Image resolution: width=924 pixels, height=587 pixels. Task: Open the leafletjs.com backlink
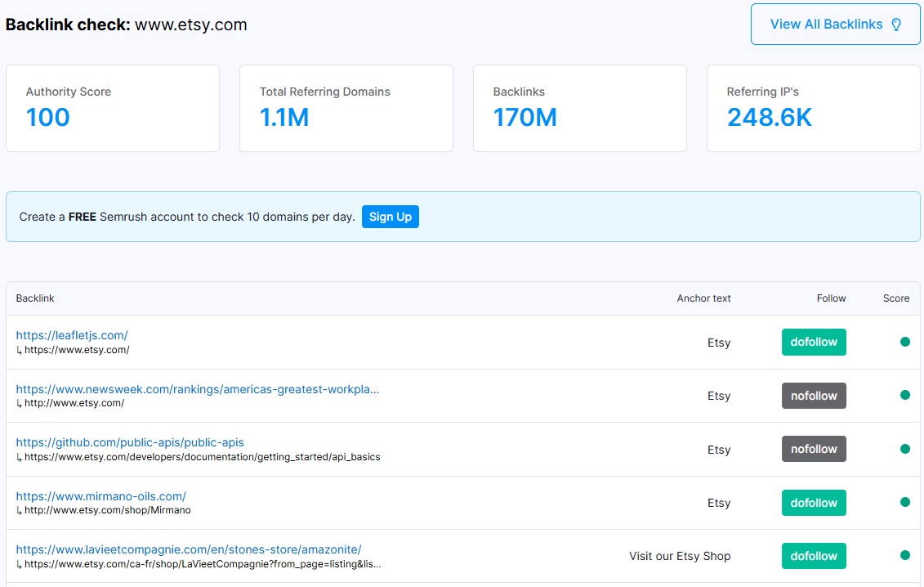coord(72,334)
